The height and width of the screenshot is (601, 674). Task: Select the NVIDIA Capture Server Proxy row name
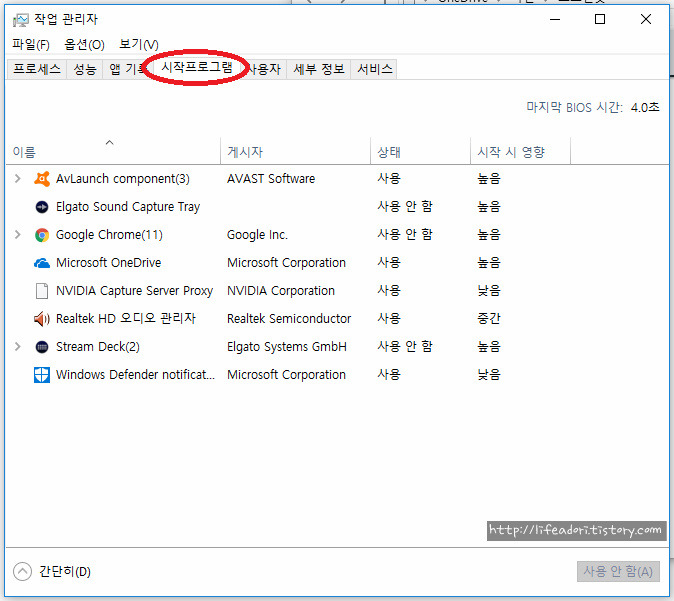(x=135, y=291)
